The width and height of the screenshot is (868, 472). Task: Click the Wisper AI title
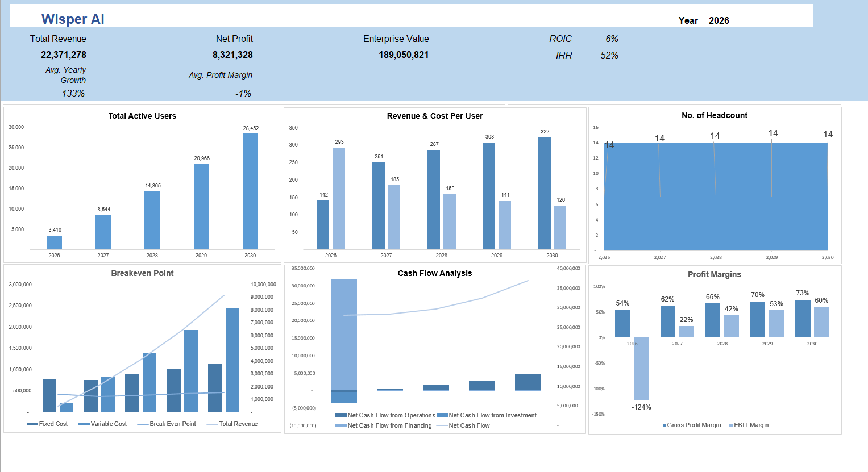point(72,19)
